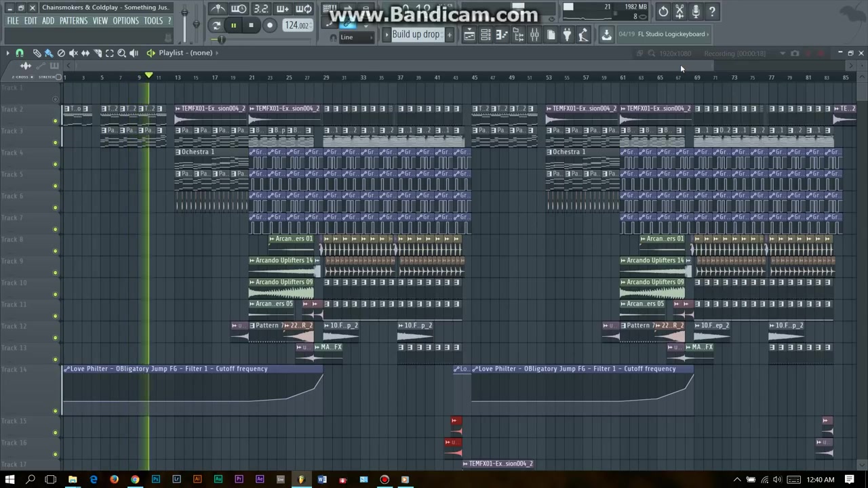Toggle blend recording overdub
868x488 pixels.
[283, 9]
